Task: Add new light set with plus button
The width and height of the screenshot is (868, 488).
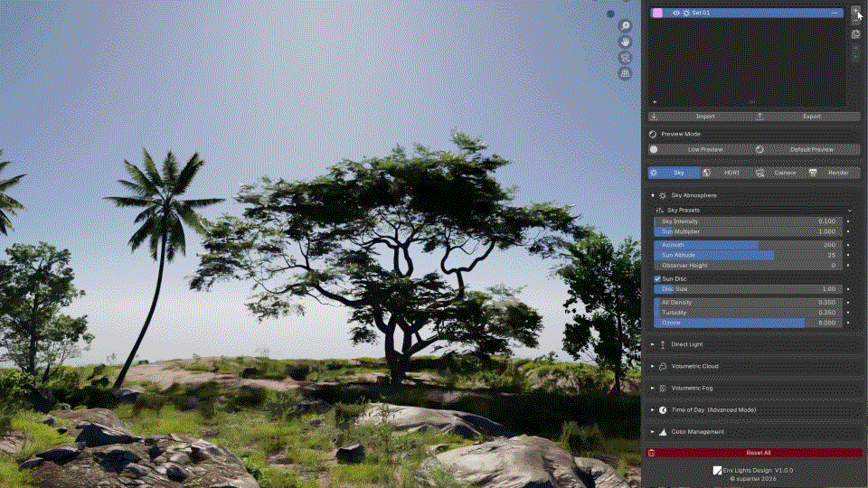Action: pyautogui.click(x=856, y=12)
